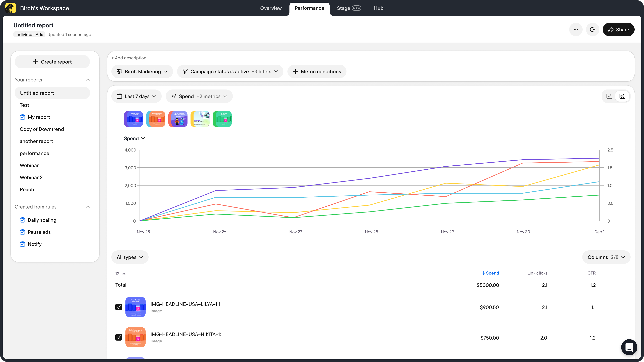Open the Hub tab
The image size is (644, 362).
[379, 8]
